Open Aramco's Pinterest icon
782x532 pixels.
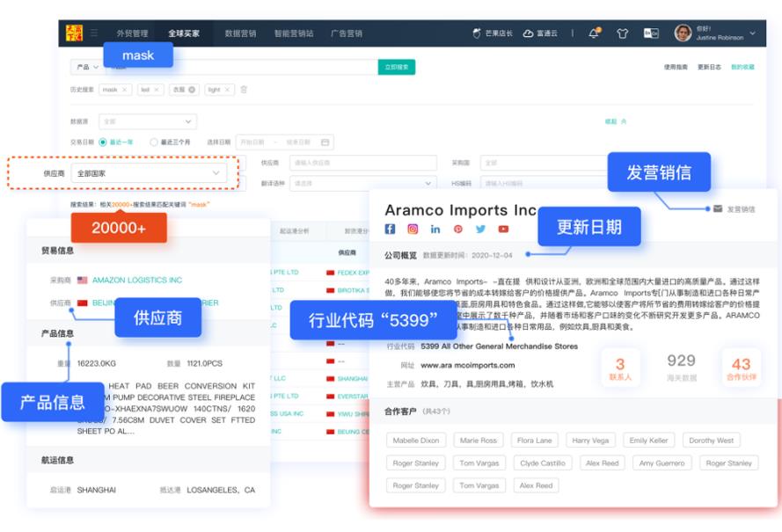[457, 229]
